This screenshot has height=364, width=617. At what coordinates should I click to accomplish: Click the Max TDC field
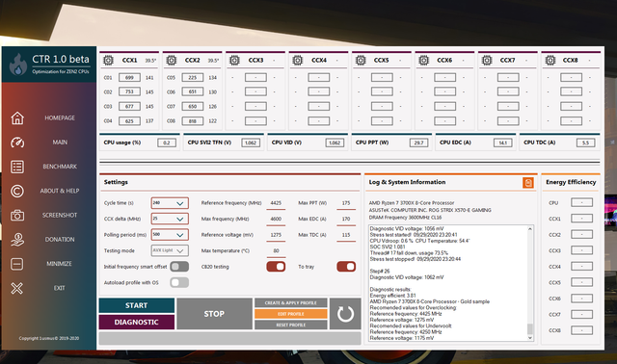pos(346,235)
